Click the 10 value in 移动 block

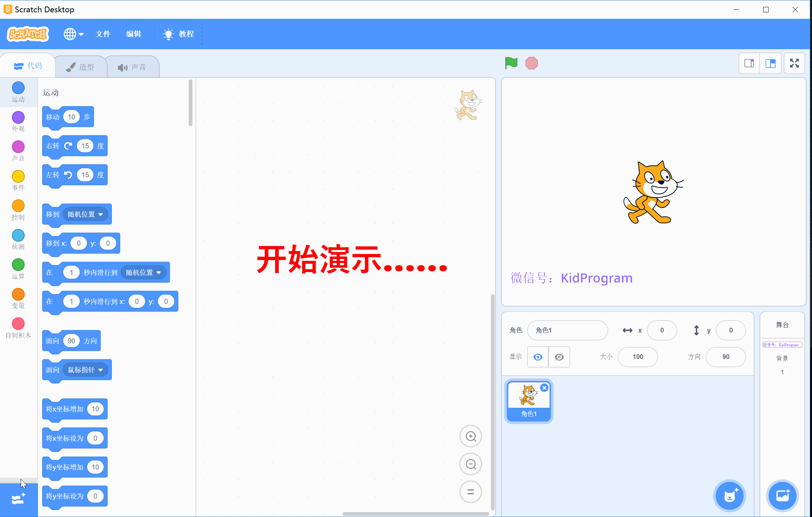[x=71, y=117]
